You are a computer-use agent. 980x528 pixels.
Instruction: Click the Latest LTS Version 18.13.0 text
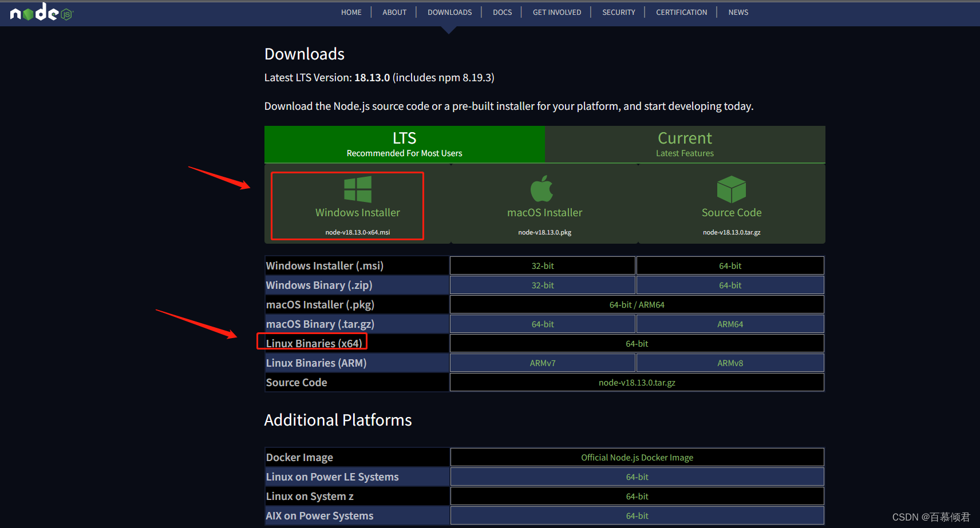pyautogui.click(x=379, y=77)
